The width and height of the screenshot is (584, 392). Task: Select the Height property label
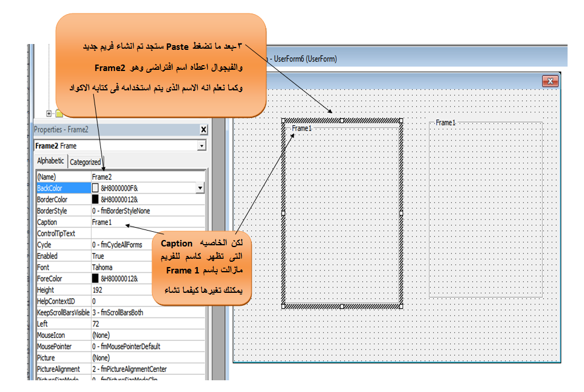[x=45, y=290]
